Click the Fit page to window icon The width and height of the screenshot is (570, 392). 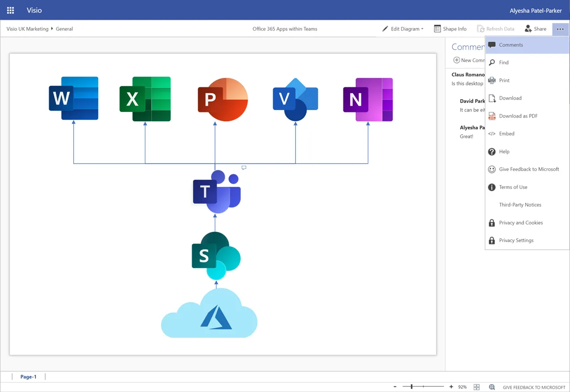476,387
